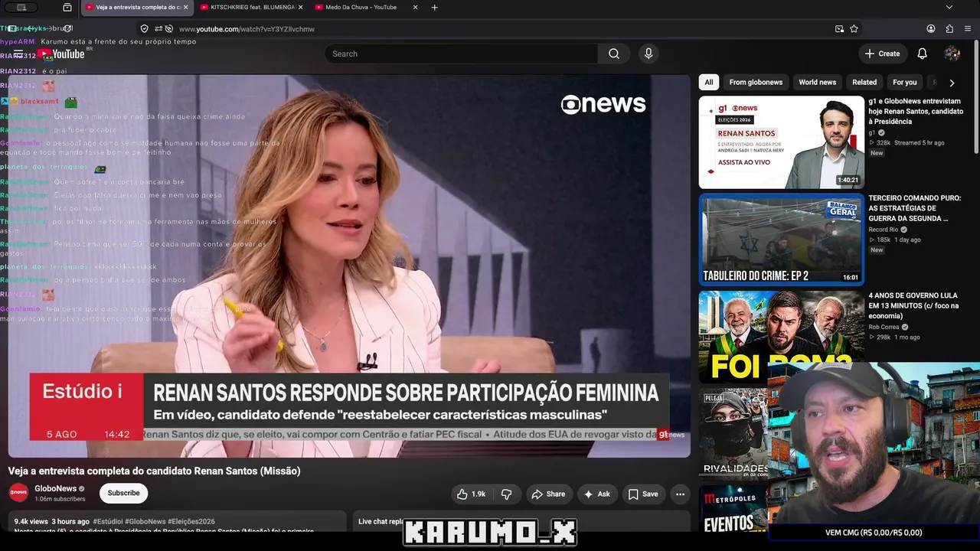Click the #Eleições2026 hashtag
Viewport: 980px width, 551px height.
pos(191,521)
